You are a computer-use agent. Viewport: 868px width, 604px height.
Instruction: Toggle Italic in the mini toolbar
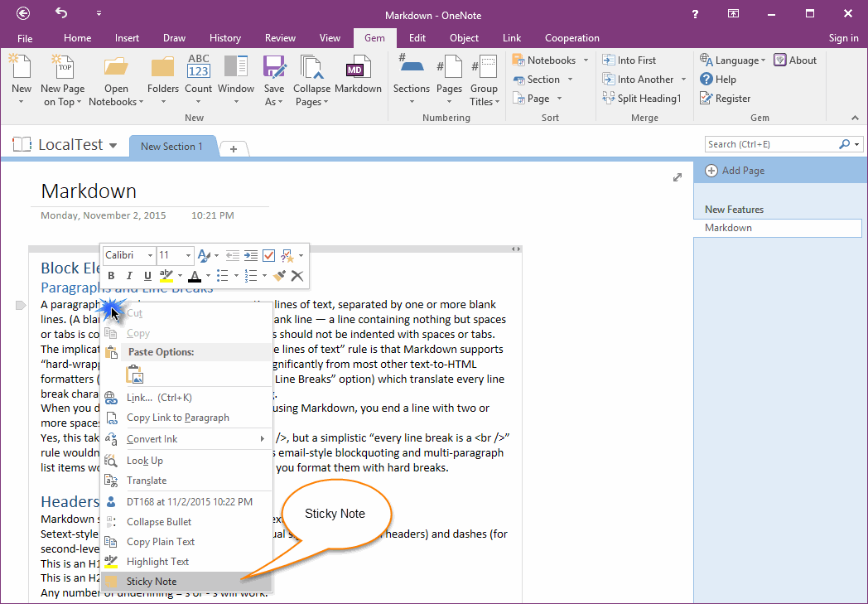click(129, 276)
